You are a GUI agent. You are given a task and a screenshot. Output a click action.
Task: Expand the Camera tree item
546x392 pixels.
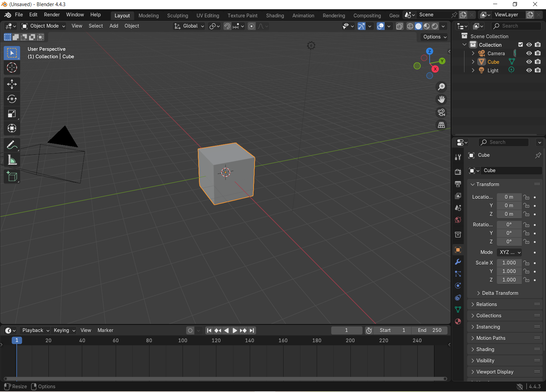(473, 53)
